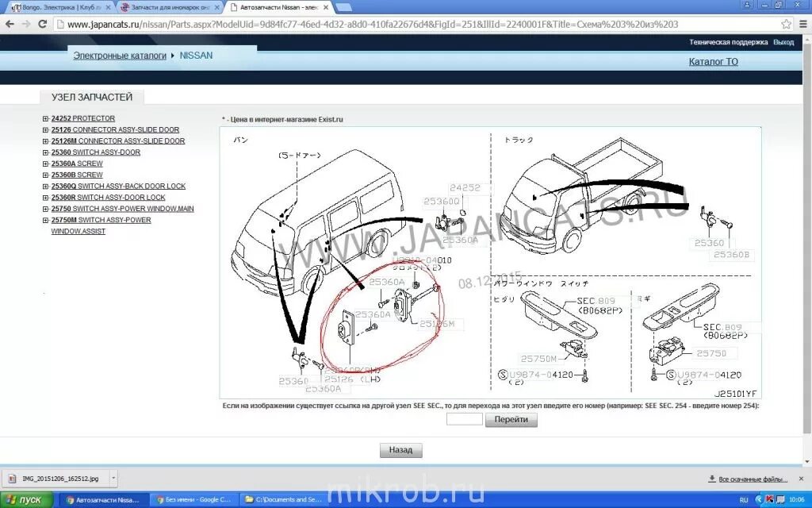Expand 25126 CONNECTOR ASSY-SLIDE DOOR node
This screenshot has width=812, height=508.
point(45,130)
